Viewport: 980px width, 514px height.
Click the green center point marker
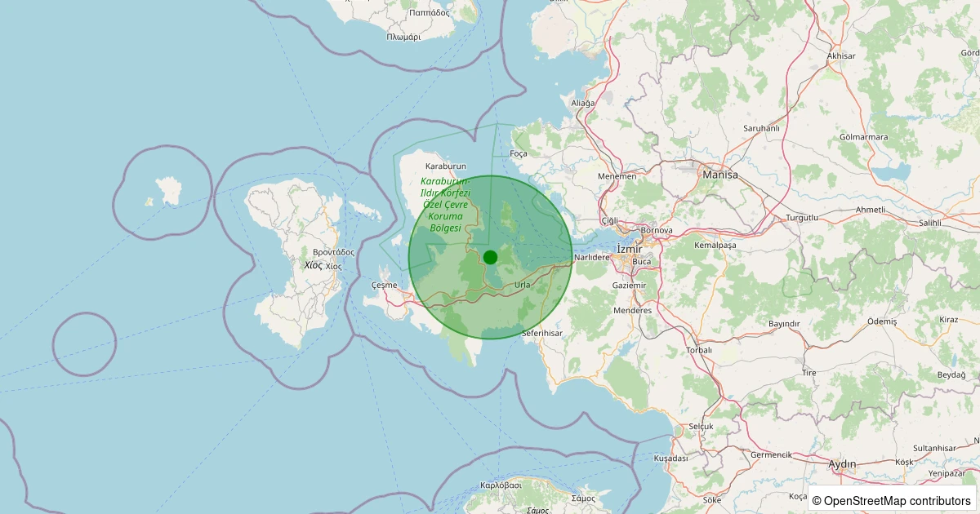(x=490, y=257)
